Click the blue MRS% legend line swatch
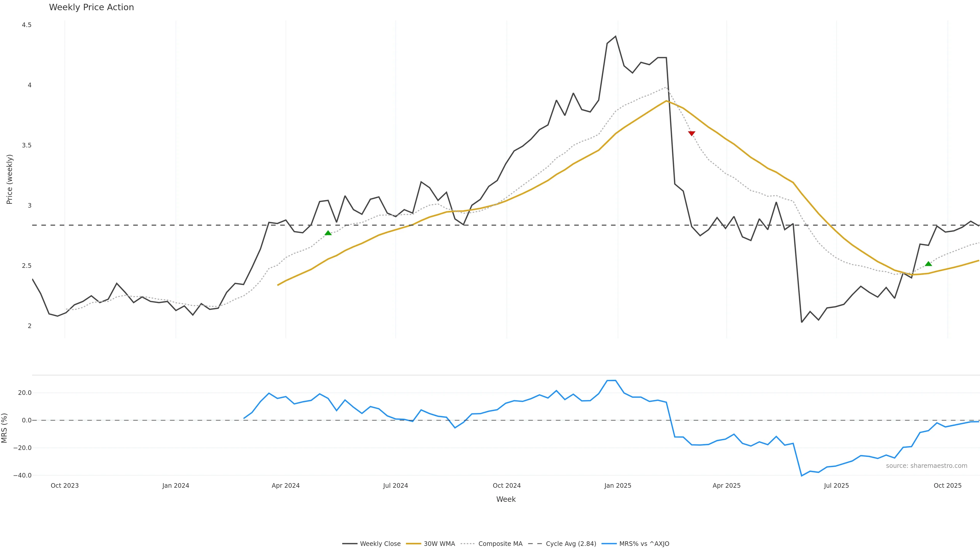The height and width of the screenshot is (551, 980). coord(609,544)
